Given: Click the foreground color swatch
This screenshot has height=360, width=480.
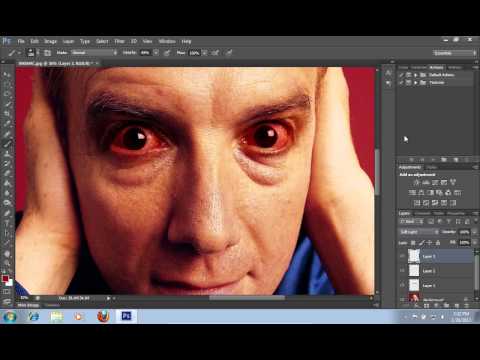Looking at the screenshot, I should pyautogui.click(x=5, y=278).
